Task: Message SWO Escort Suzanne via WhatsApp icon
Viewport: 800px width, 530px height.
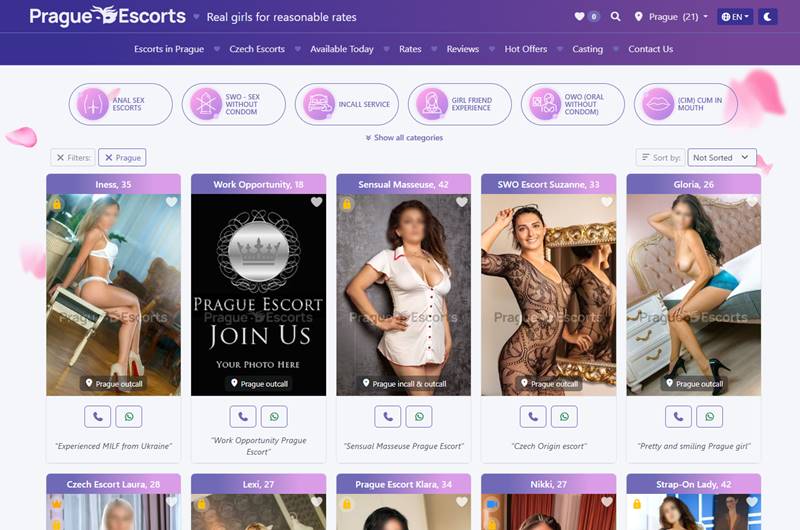Action: (x=564, y=417)
